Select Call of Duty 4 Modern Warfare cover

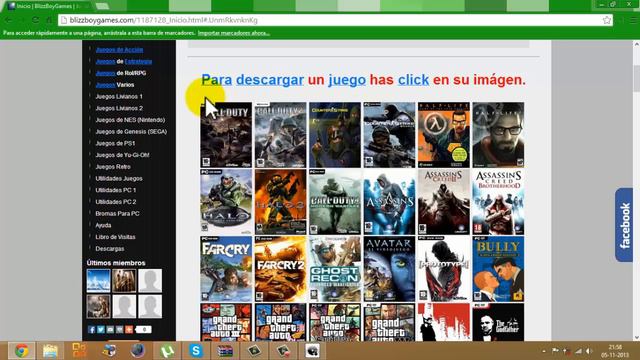(335, 202)
